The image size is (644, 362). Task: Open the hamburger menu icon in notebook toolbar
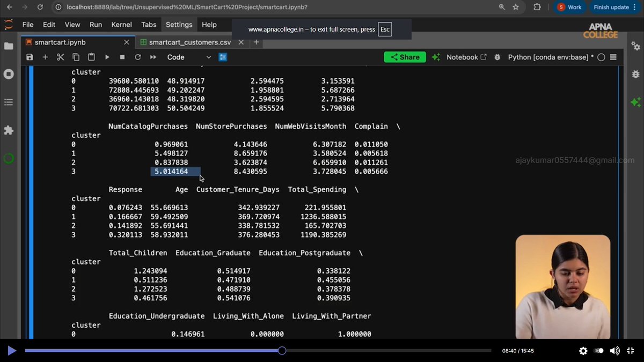(613, 57)
